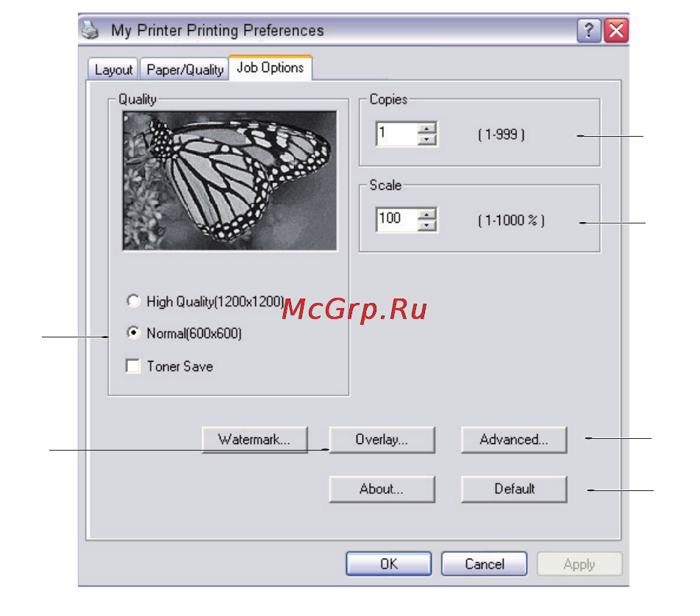Confirm preferences with OK
Viewport: 700px width, 616px height.
coord(388,564)
